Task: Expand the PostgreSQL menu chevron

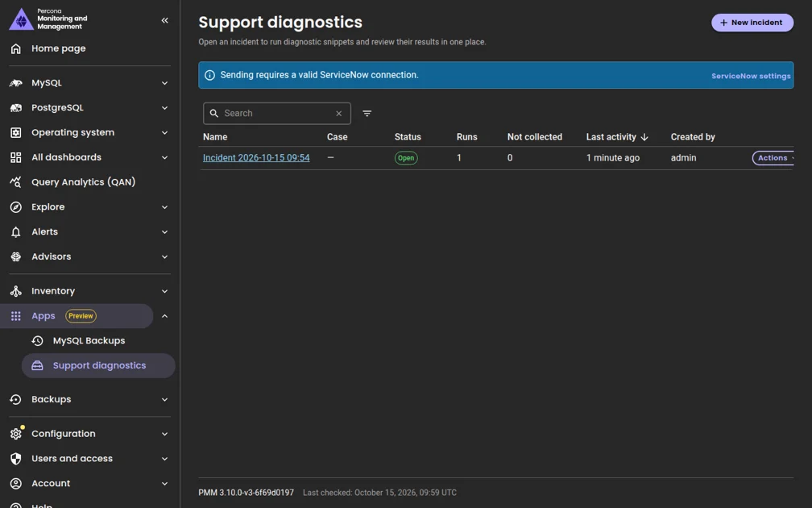Action: tap(164, 108)
